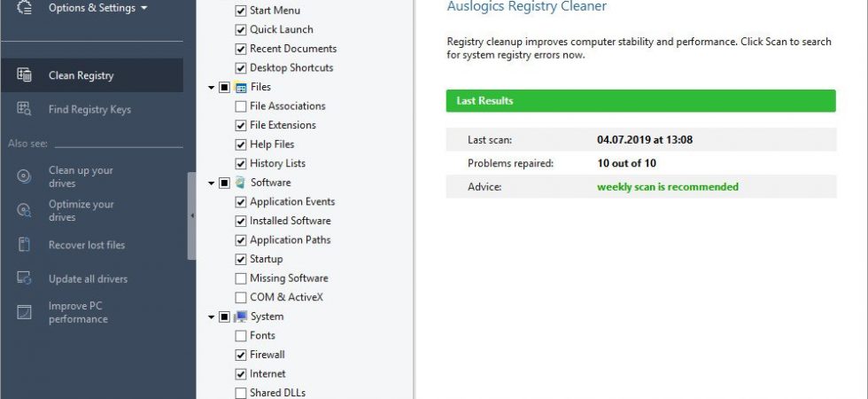Click the Recover lost files icon
This screenshot has width=868, height=399.
25,245
